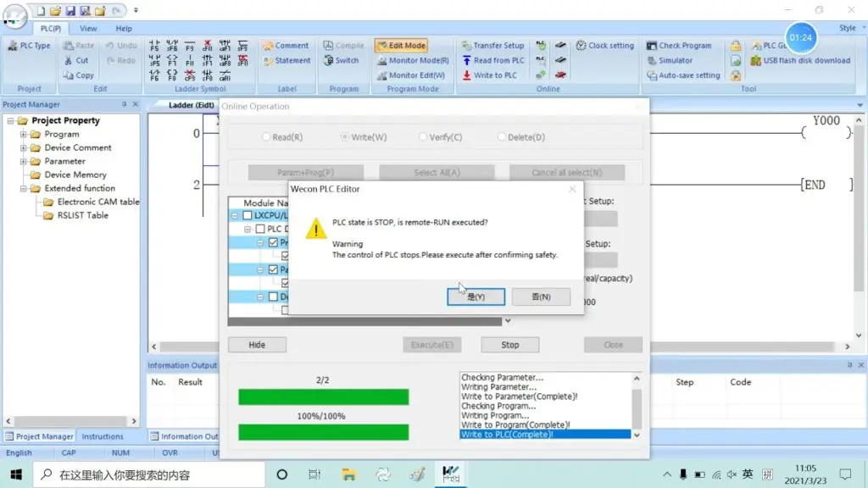This screenshot has width=868, height=488.
Task: Open Auto-save setting
Action: [x=683, y=75]
